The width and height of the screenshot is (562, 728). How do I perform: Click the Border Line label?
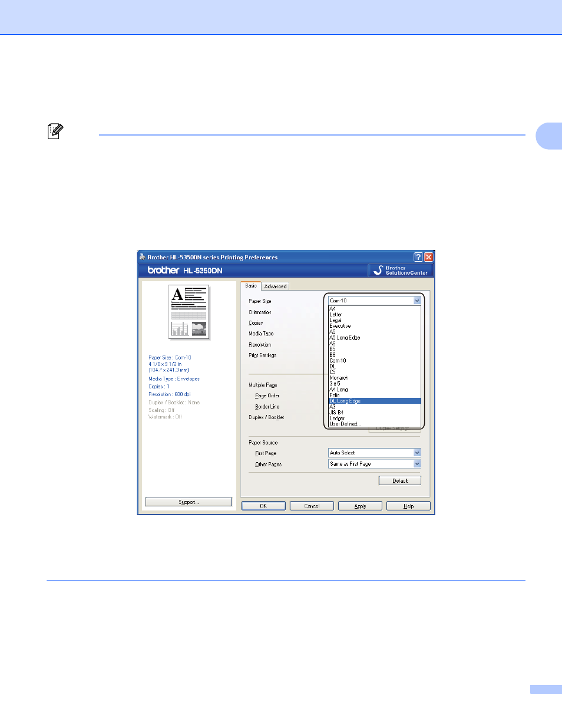[267, 407]
